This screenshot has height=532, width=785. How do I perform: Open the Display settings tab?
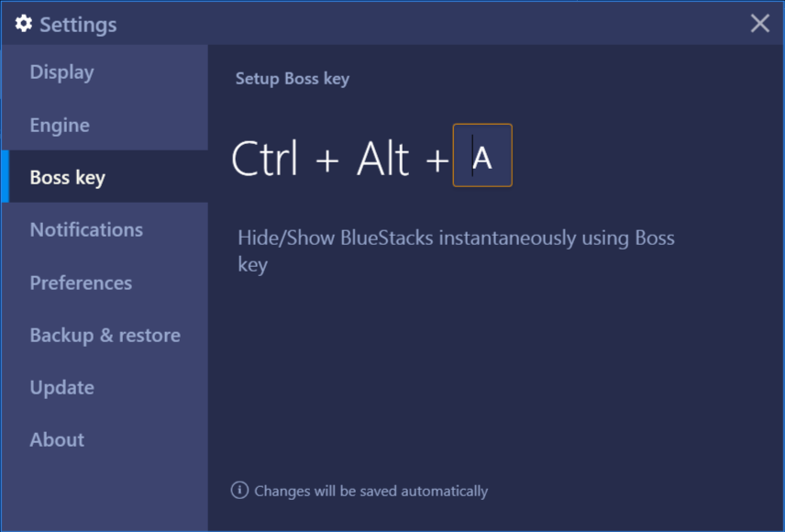click(105, 72)
